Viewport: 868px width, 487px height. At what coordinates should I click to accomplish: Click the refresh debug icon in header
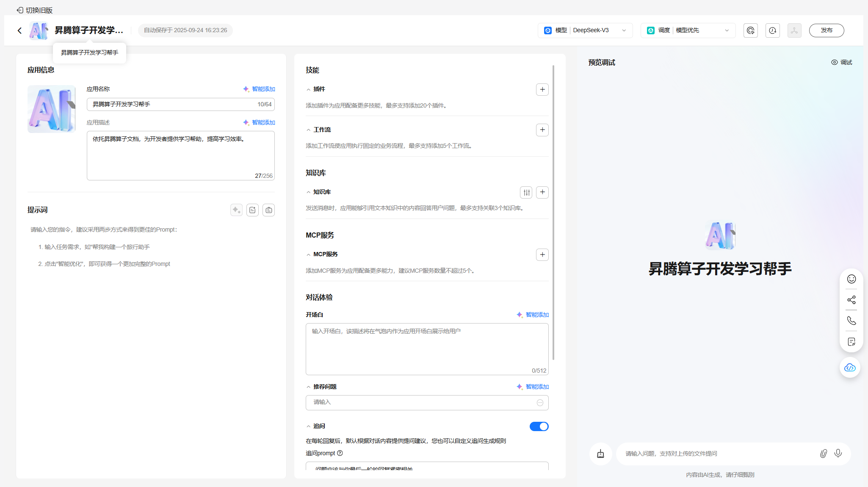(750, 30)
